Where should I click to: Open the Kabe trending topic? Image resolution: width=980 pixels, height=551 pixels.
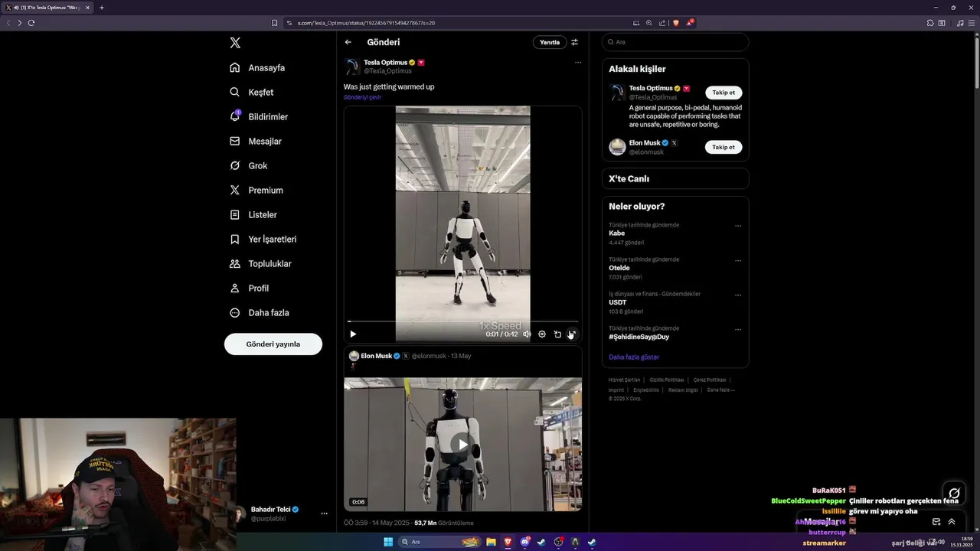(x=617, y=233)
